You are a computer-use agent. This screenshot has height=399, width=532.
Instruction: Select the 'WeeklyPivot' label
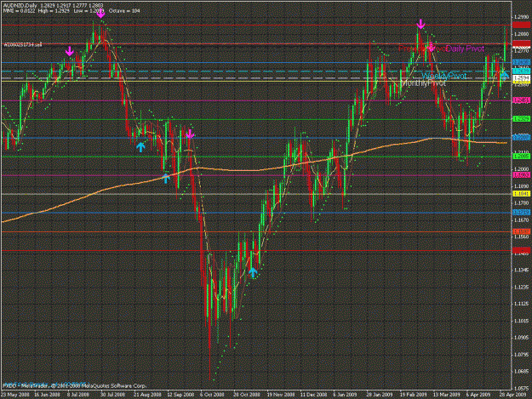(x=444, y=76)
